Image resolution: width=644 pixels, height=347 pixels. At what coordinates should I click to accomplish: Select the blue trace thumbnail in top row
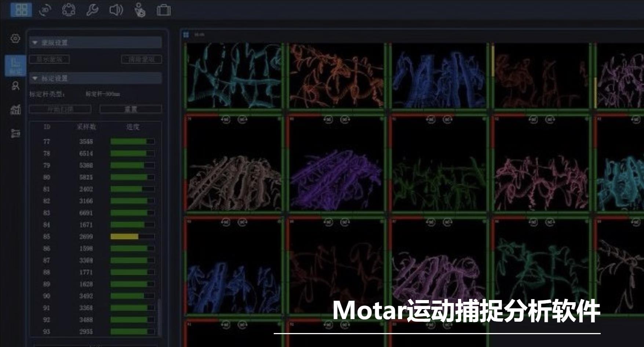439,76
